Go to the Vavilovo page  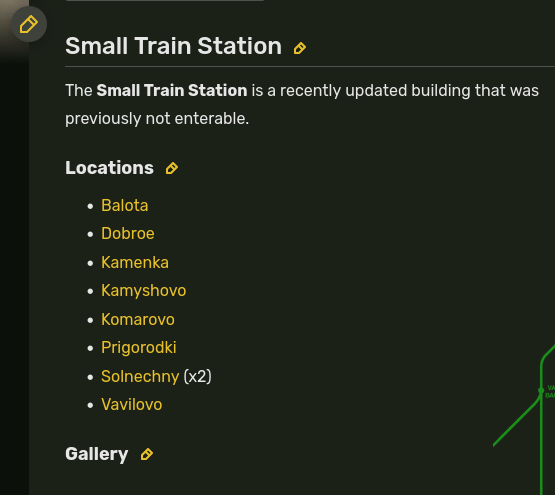click(x=132, y=405)
